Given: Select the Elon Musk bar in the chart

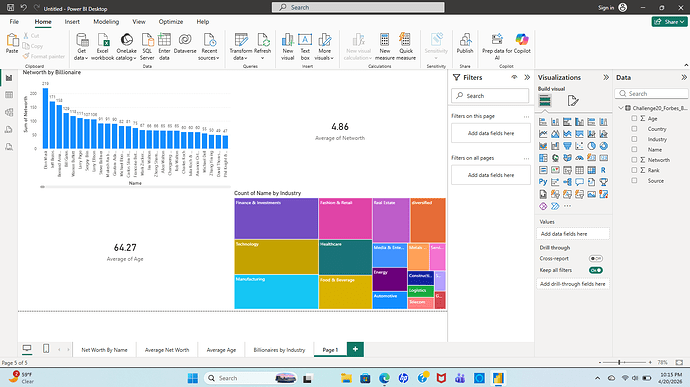Looking at the screenshot, I should [x=45, y=118].
